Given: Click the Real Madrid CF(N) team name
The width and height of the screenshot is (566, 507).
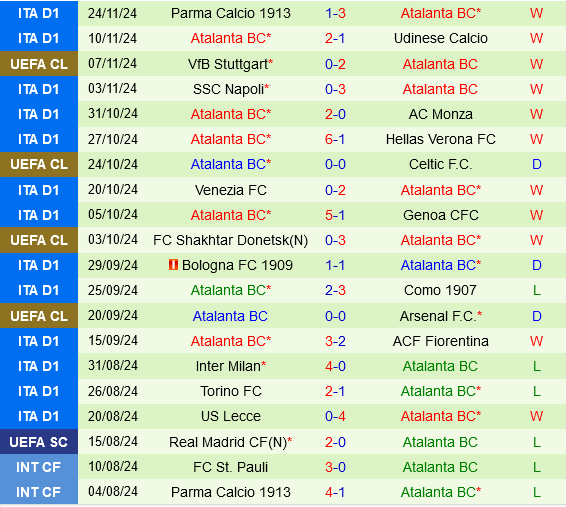Looking at the screenshot, I should click(x=230, y=442).
